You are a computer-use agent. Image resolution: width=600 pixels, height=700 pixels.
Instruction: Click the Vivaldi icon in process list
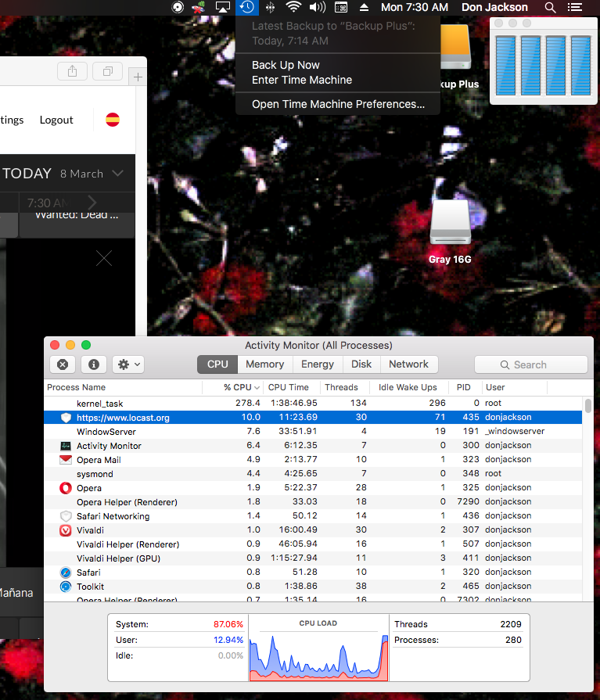(66, 530)
